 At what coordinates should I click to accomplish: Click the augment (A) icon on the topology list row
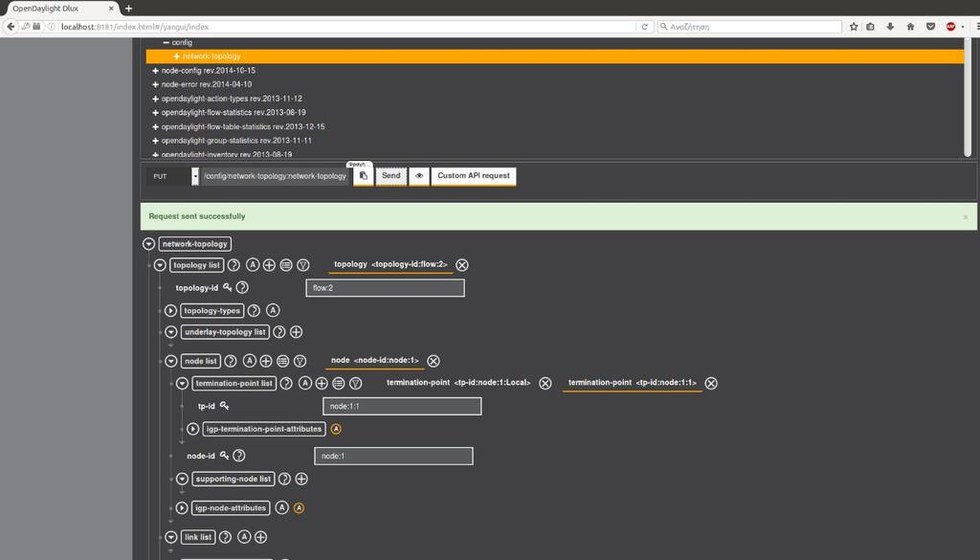click(253, 265)
